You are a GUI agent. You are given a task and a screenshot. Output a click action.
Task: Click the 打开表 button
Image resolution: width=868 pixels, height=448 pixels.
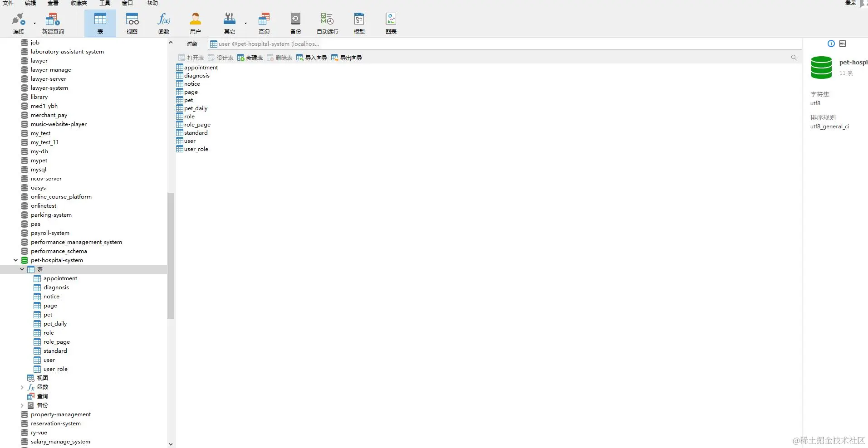(191, 58)
